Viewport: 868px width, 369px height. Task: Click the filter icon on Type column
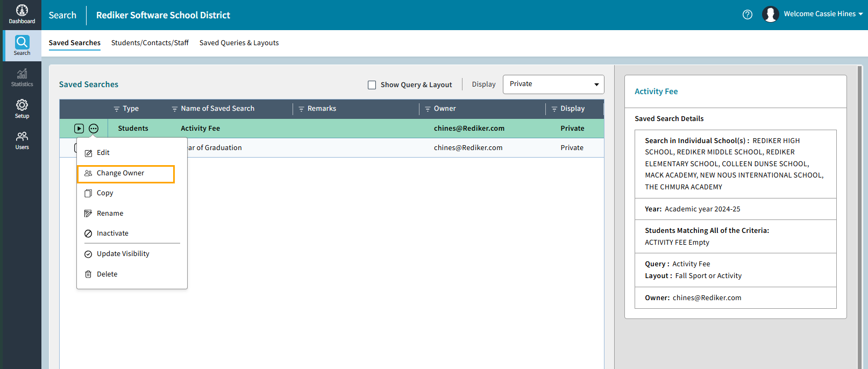tap(116, 109)
